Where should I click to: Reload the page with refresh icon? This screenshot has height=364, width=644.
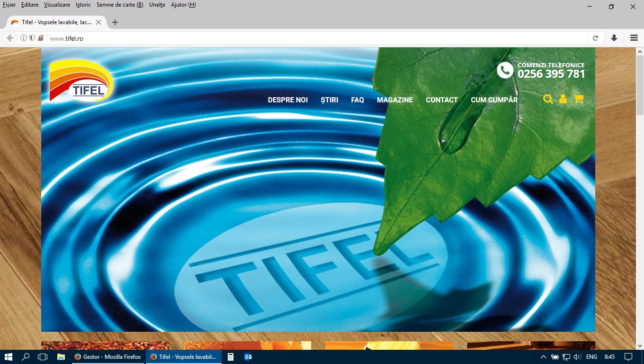(x=596, y=38)
